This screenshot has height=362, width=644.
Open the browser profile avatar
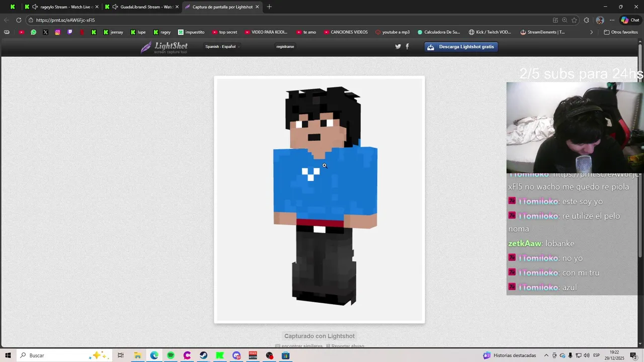coord(600,20)
